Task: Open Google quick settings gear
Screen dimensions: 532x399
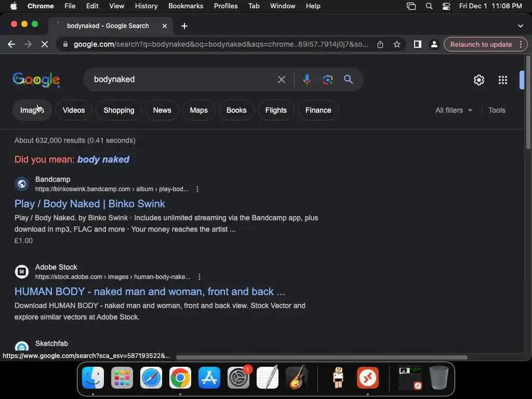Action: [x=478, y=80]
